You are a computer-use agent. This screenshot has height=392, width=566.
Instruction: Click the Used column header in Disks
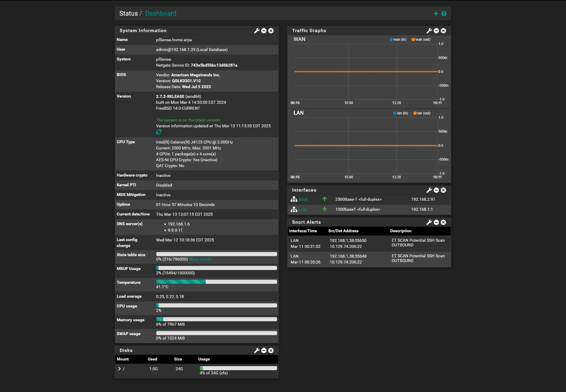152,359
